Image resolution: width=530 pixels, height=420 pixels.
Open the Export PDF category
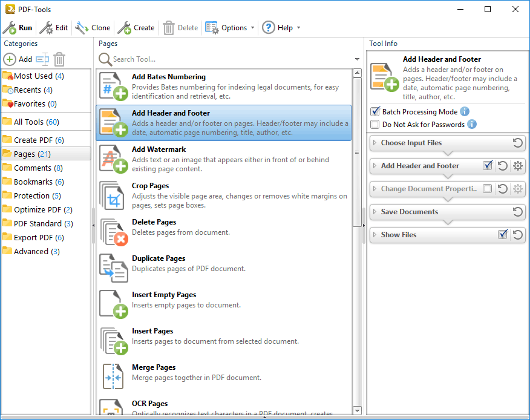(x=46, y=237)
